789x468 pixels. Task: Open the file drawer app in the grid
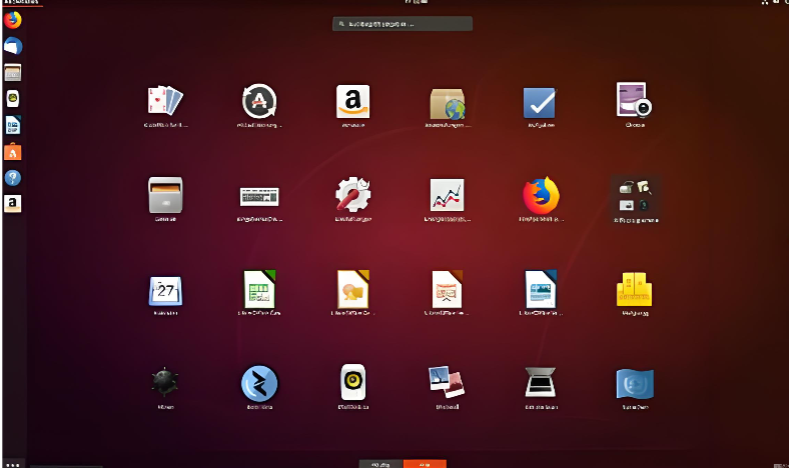pos(165,195)
